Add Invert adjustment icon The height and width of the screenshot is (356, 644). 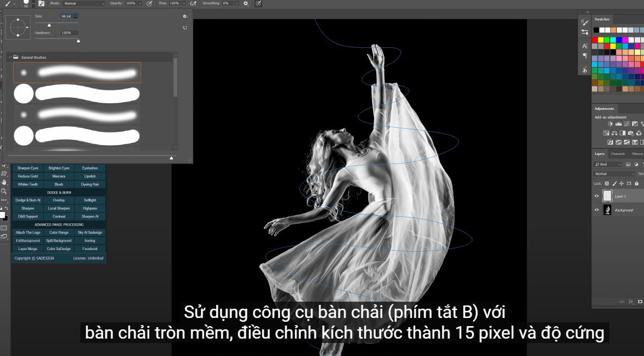610,142
